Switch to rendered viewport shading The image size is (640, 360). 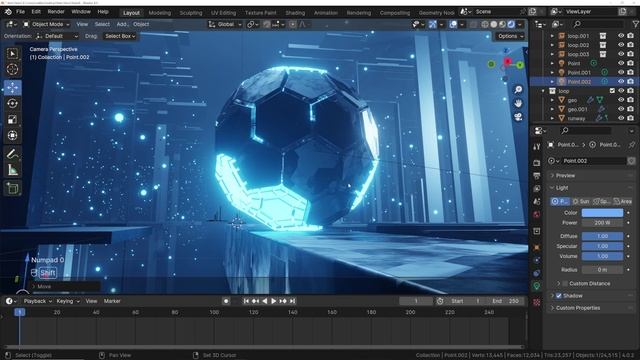[511, 24]
